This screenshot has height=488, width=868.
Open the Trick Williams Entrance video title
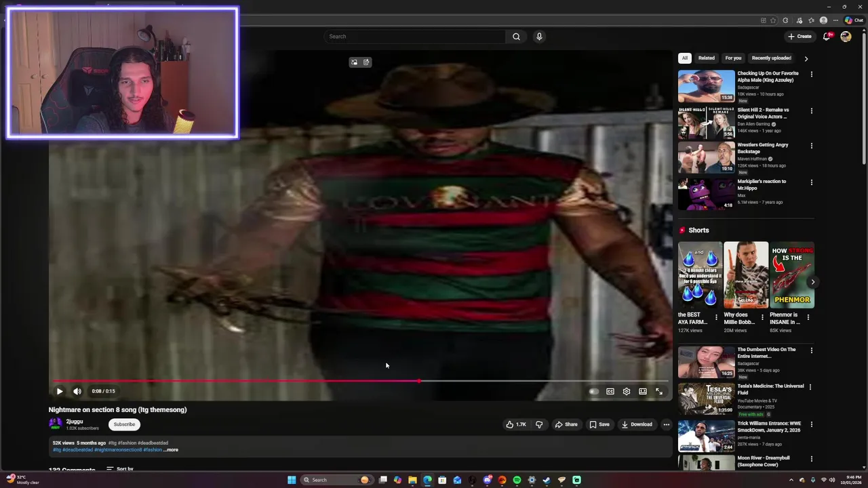[769, 426]
